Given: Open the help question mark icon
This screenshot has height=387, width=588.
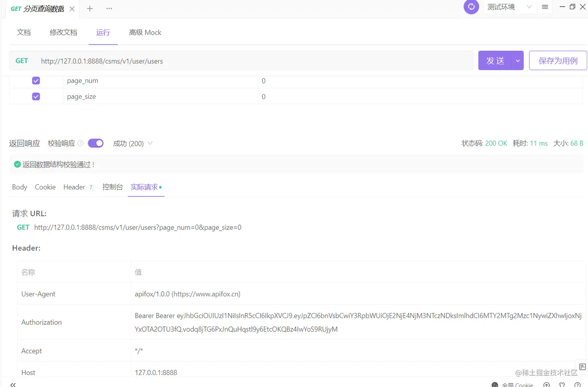Looking at the screenshot, I should click(577, 384).
